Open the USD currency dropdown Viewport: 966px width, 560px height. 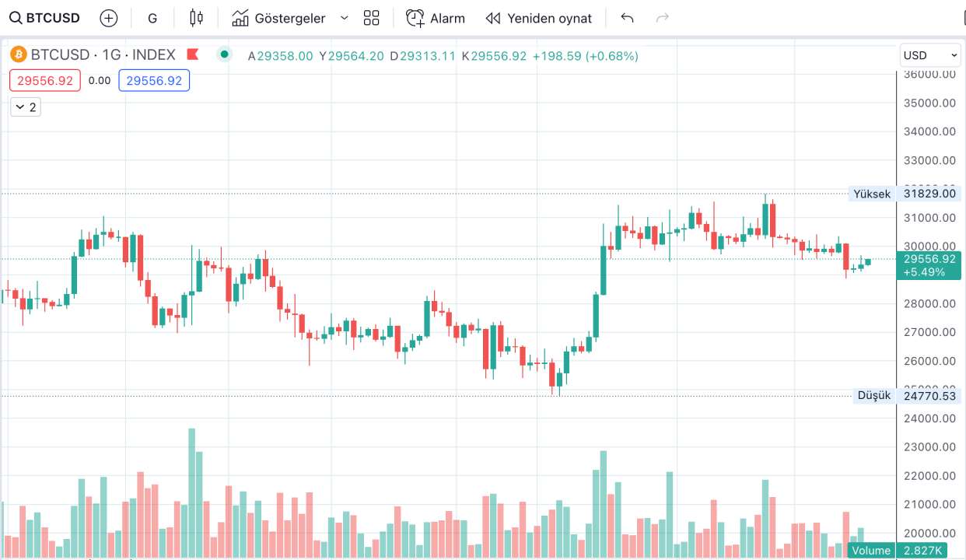[x=929, y=54]
